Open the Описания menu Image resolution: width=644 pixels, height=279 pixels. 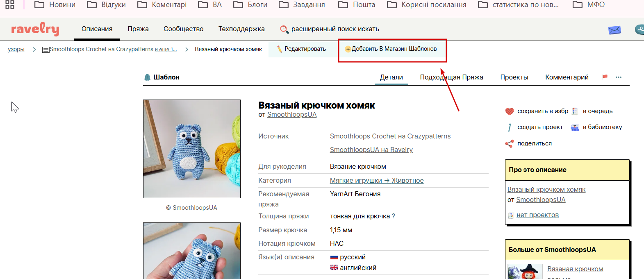pyautogui.click(x=97, y=29)
